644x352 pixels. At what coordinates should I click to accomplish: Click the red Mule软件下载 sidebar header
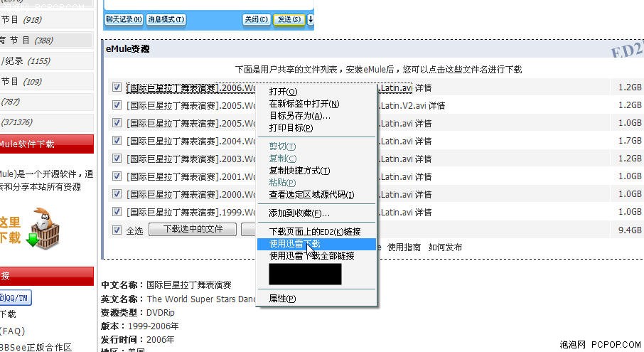click(47, 144)
